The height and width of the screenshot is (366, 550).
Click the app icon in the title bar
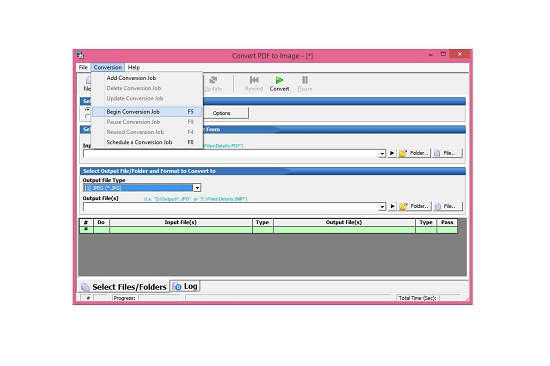(x=80, y=55)
